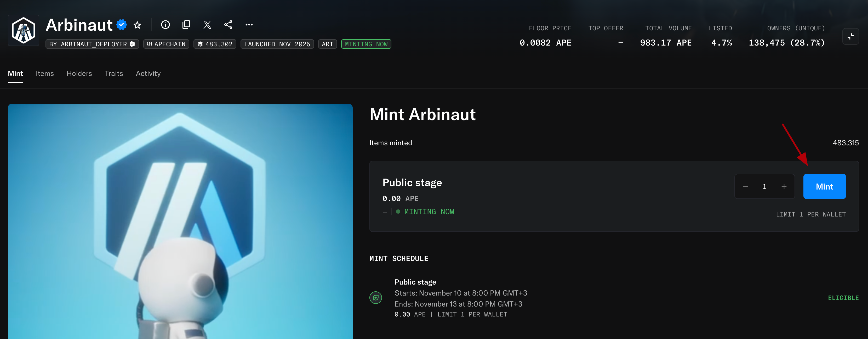Screen dimensions: 868x339
Task: Click the mint quantity number field
Action: tap(764, 187)
